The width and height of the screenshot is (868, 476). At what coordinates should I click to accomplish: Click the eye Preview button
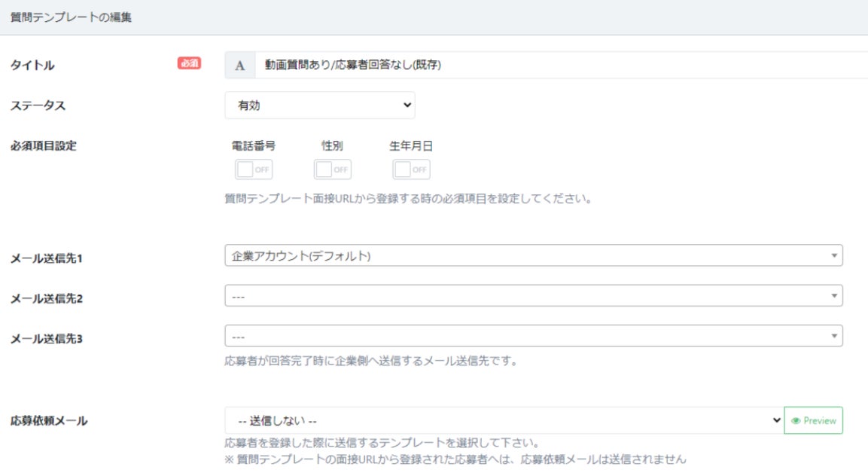coord(814,421)
